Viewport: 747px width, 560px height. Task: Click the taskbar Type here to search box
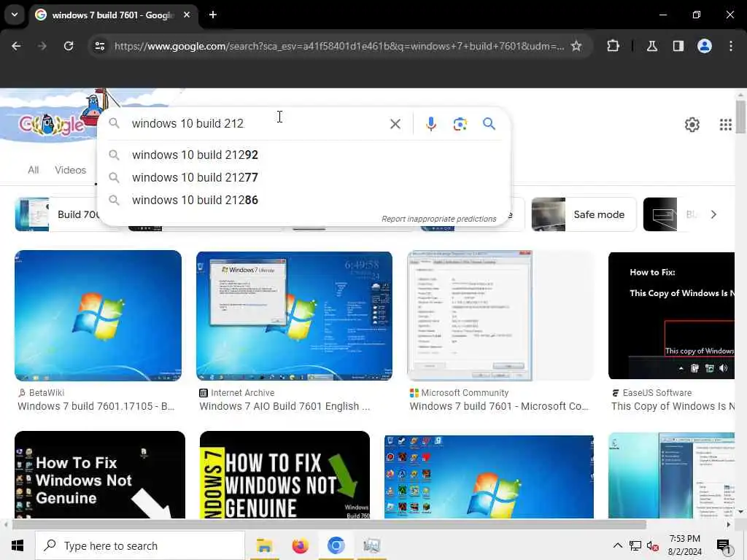coord(140,545)
